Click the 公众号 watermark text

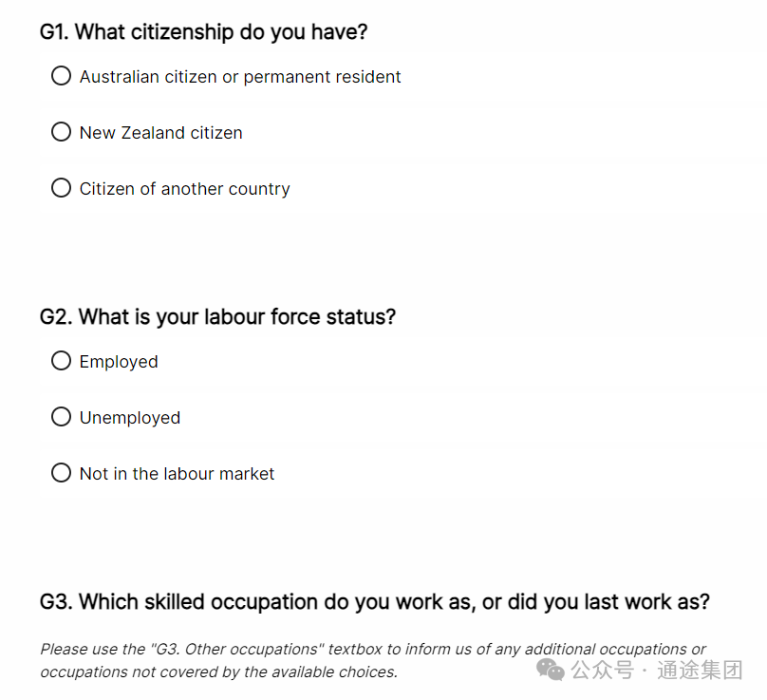click(x=602, y=671)
